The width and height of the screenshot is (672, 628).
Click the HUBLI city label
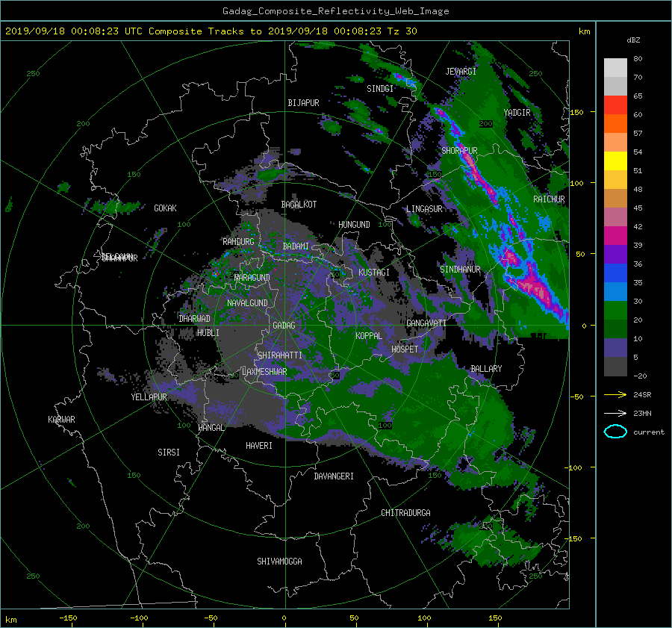tap(208, 333)
